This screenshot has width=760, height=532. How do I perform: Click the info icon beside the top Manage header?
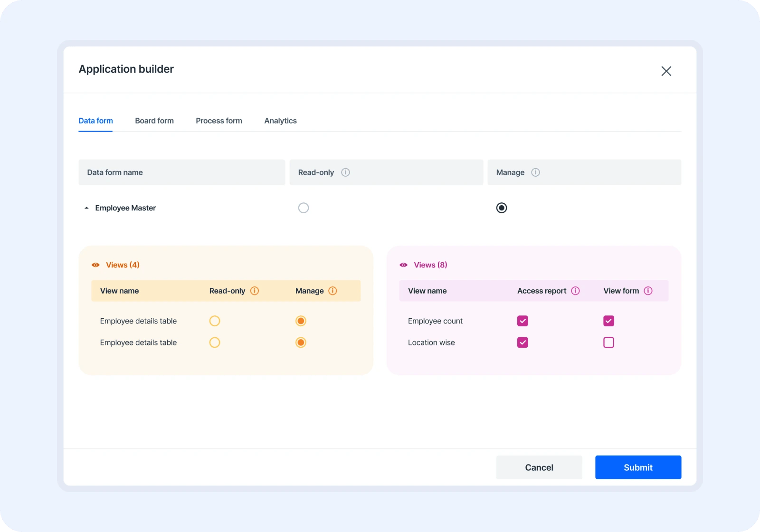pyautogui.click(x=535, y=172)
